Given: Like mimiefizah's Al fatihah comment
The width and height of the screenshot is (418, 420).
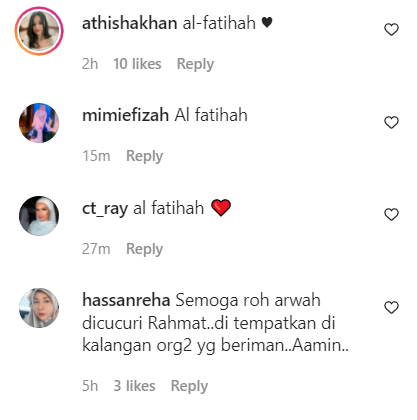Looking at the screenshot, I should click(x=391, y=122).
